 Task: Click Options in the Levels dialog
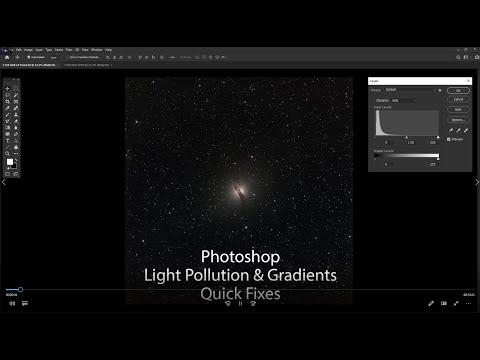click(458, 119)
